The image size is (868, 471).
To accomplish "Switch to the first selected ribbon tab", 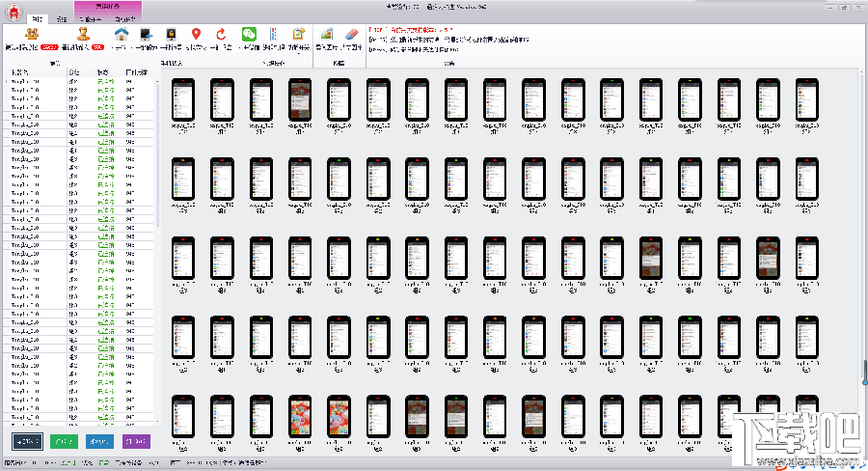I will tap(37, 19).
